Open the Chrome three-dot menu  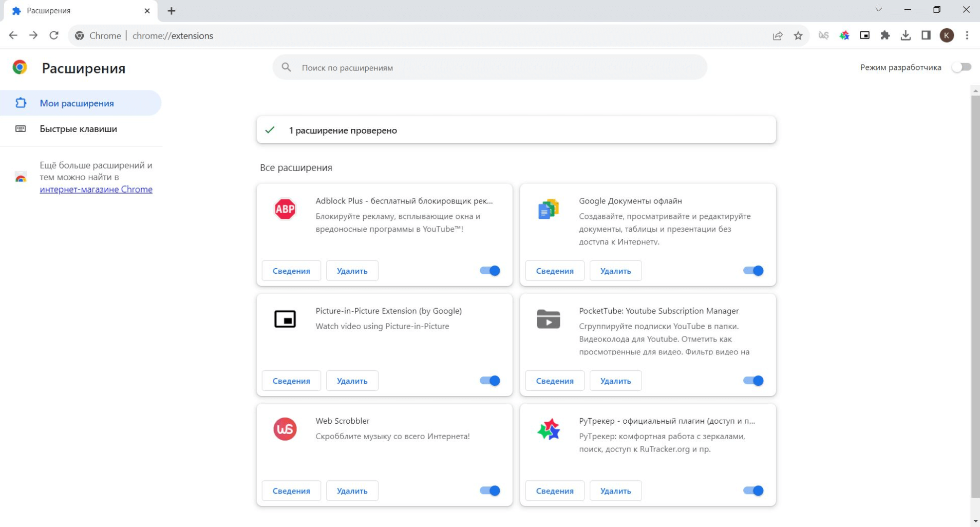(967, 35)
